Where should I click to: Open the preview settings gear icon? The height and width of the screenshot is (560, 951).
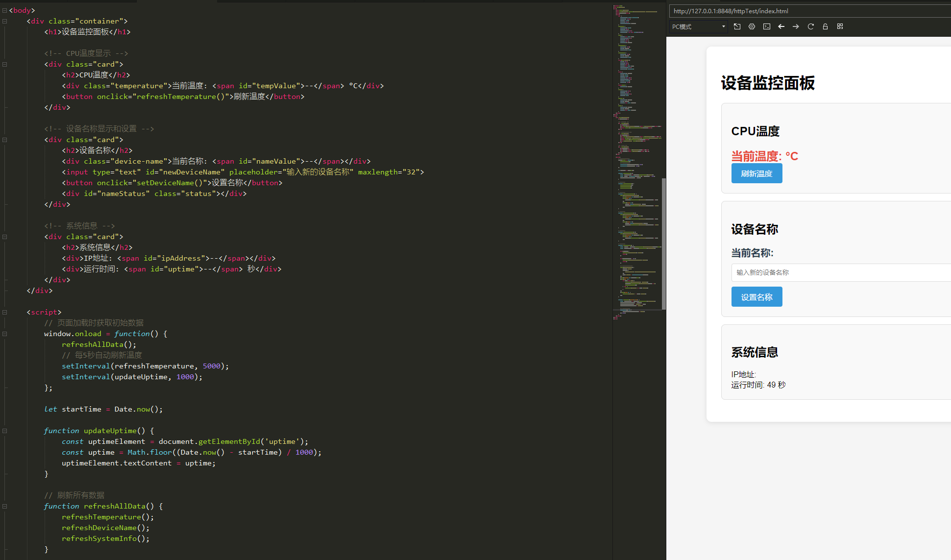[752, 26]
